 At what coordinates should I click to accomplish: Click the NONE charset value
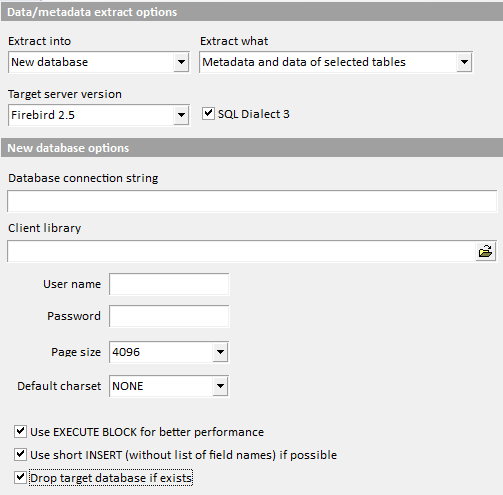(x=128, y=386)
